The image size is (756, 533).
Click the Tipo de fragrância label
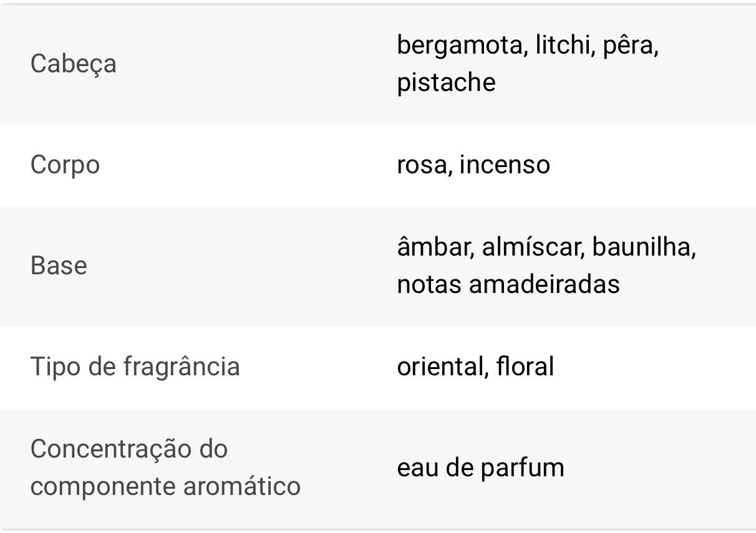[135, 366]
